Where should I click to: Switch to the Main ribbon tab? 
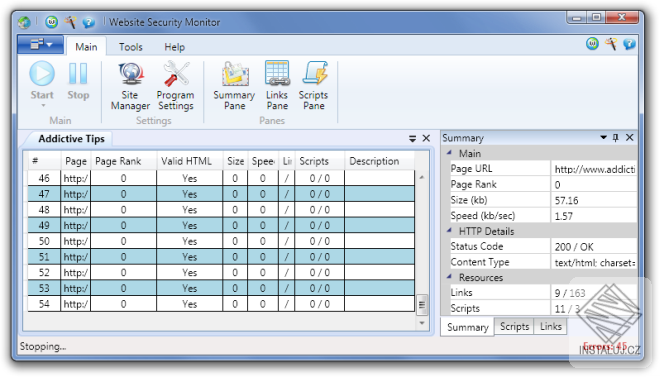[86, 47]
